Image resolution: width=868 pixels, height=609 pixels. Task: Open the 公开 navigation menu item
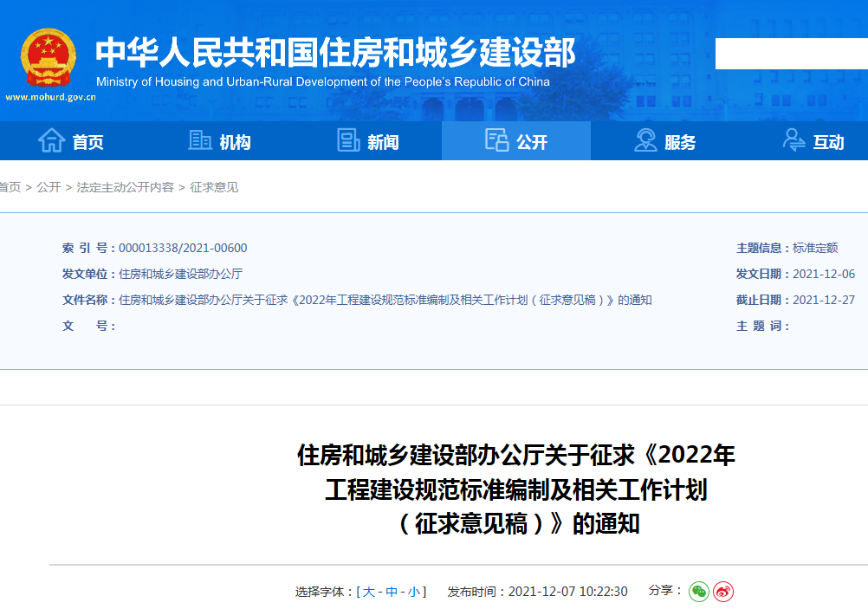(516, 141)
